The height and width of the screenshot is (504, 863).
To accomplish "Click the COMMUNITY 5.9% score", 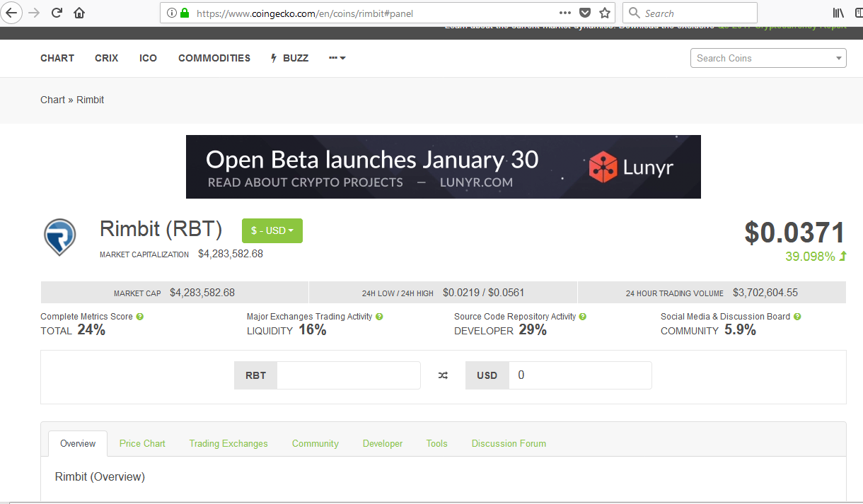I will (708, 330).
